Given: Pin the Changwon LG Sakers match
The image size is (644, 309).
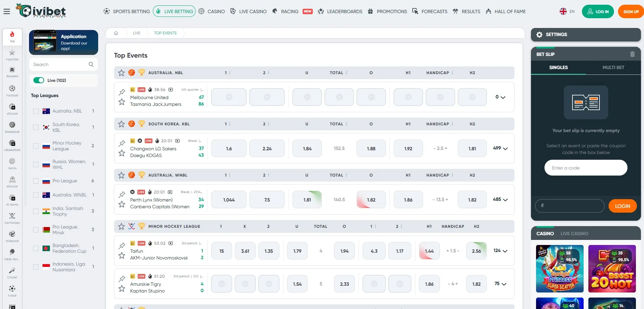Looking at the screenshot, I should click(x=122, y=143).
